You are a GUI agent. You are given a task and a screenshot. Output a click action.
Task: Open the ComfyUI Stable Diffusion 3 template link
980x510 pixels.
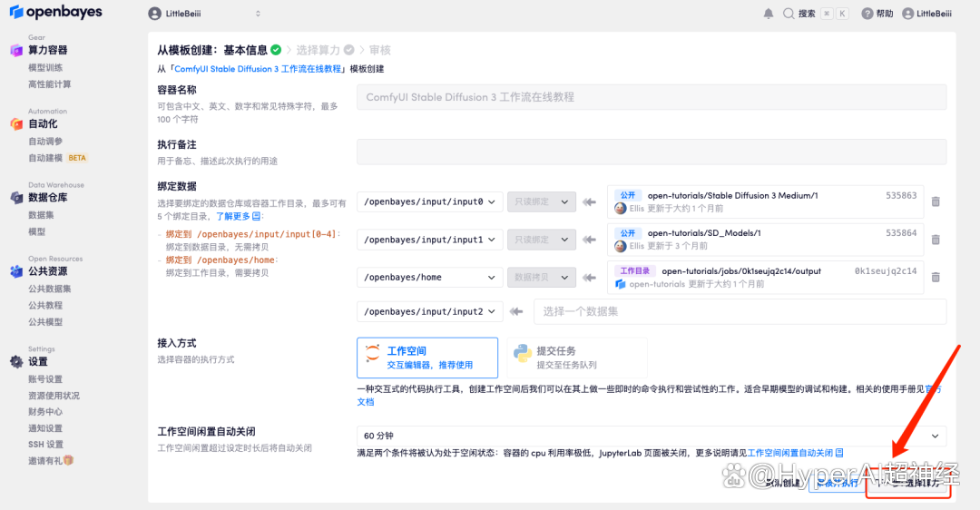tap(258, 69)
